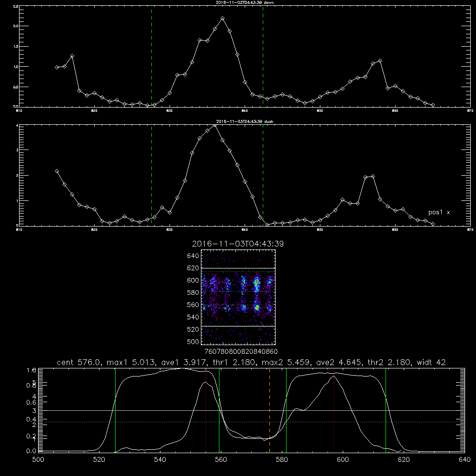Click the 'dusk' plot title
Screen dimensions: 476x476
pyautogui.click(x=245, y=121)
